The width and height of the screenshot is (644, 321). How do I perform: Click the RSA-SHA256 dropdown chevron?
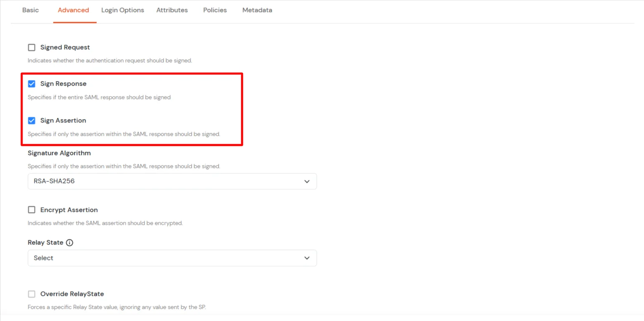point(307,181)
